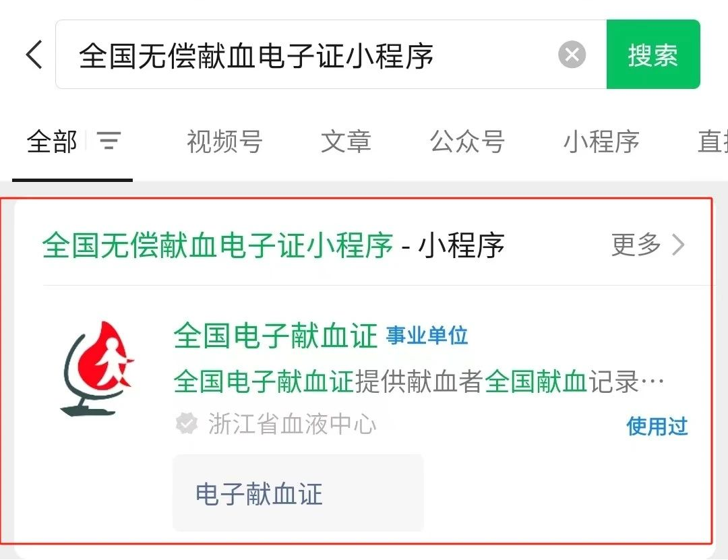The image size is (728, 560).
Task: Open the partially visible 直播 tab
Action: (712, 141)
